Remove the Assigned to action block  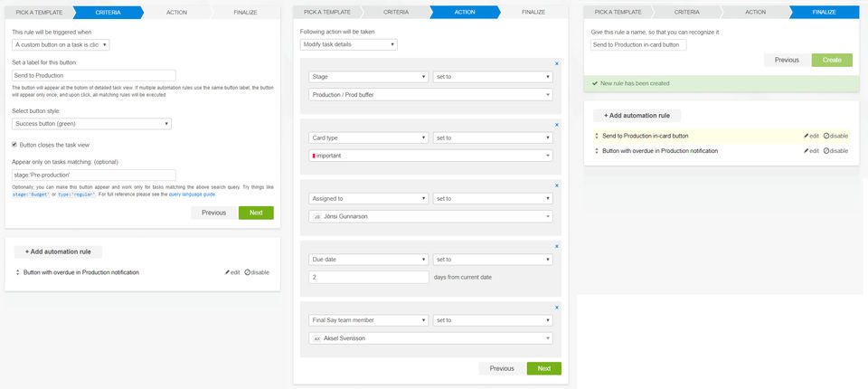(556, 185)
